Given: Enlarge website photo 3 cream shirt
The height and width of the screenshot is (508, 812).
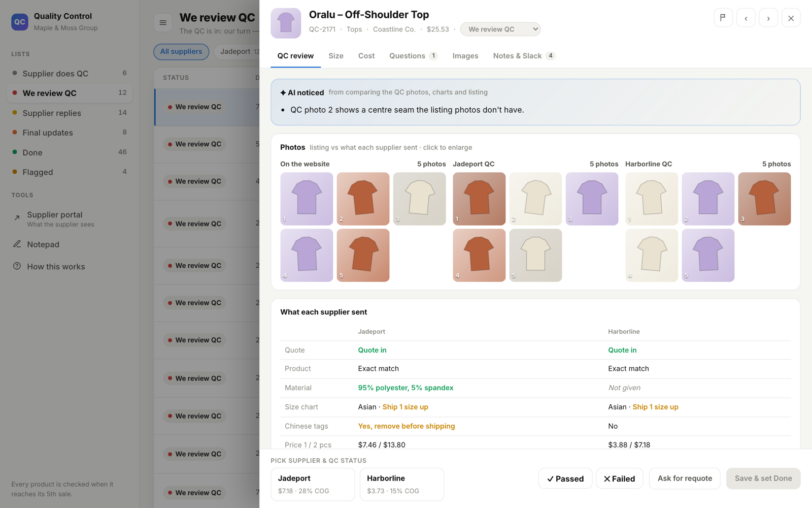Looking at the screenshot, I should click(419, 199).
